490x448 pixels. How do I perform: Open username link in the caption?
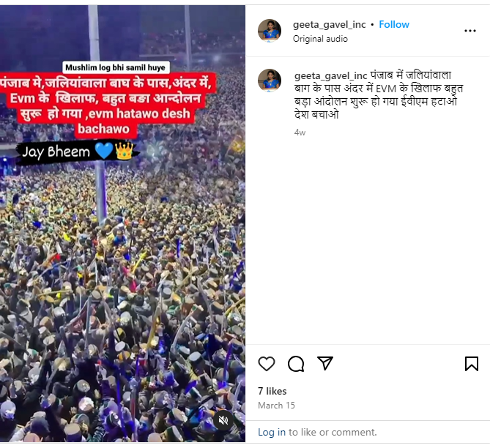point(330,75)
